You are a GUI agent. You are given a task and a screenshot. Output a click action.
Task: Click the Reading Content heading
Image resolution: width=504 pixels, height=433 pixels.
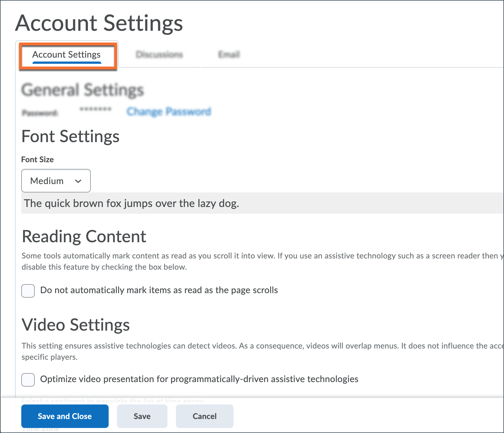84,236
